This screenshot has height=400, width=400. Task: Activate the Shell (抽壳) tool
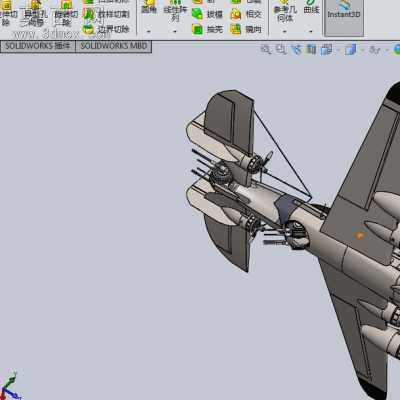[207, 29]
